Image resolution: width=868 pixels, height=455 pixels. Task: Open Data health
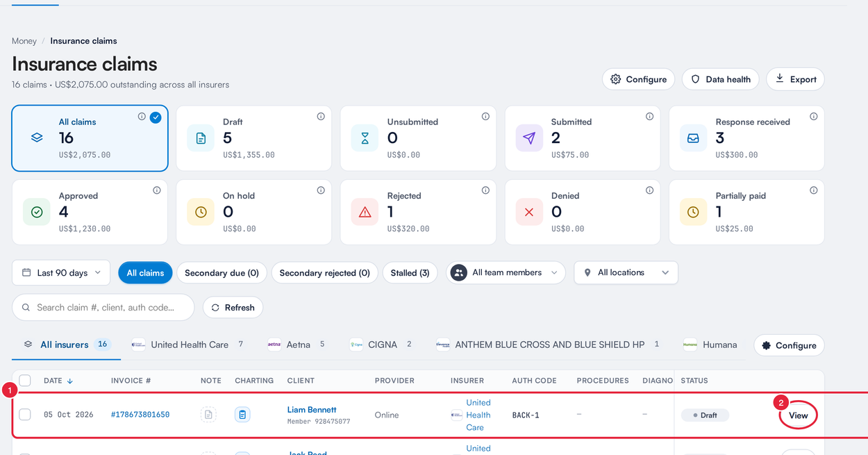pyautogui.click(x=721, y=79)
